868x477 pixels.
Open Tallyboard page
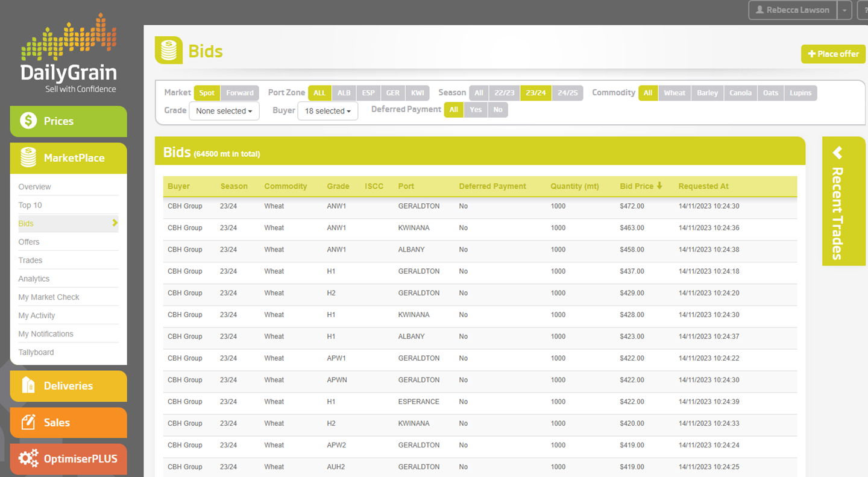[36, 352]
